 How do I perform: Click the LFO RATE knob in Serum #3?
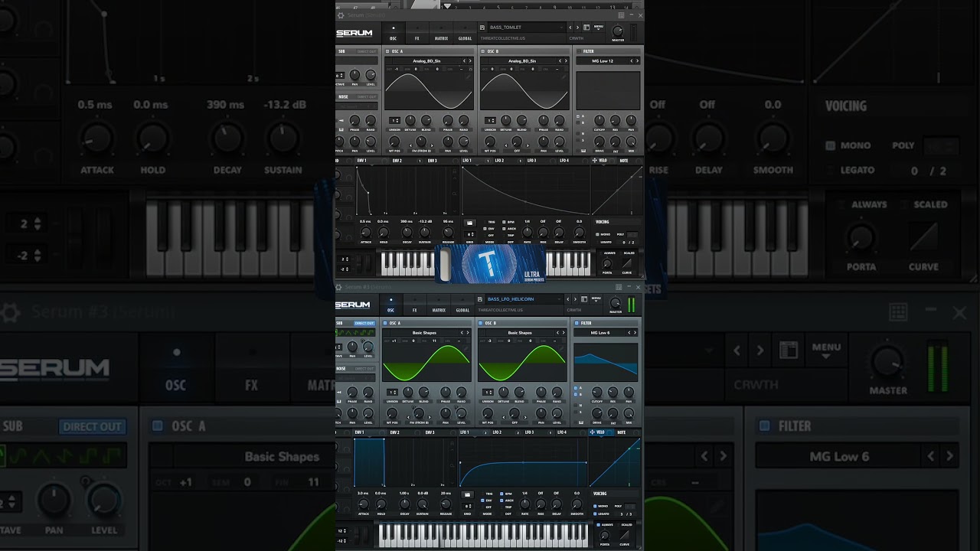click(x=524, y=504)
